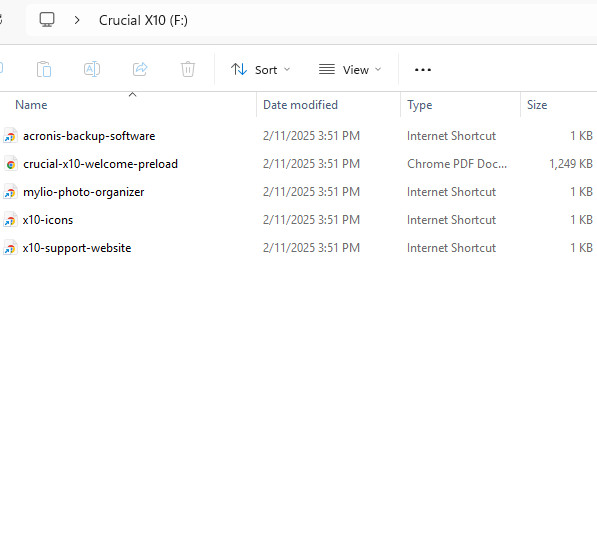Open the Sort dropdown menu
The width and height of the screenshot is (597, 549).
pos(260,70)
